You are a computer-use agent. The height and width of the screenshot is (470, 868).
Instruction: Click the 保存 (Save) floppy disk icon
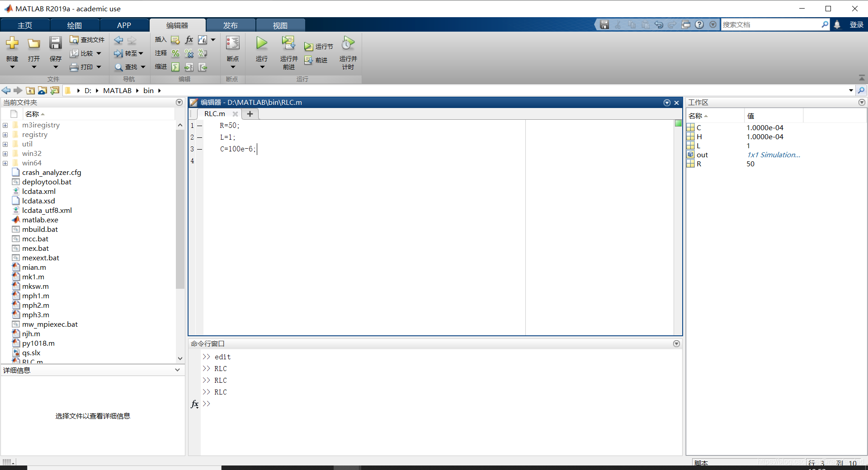tap(56, 43)
